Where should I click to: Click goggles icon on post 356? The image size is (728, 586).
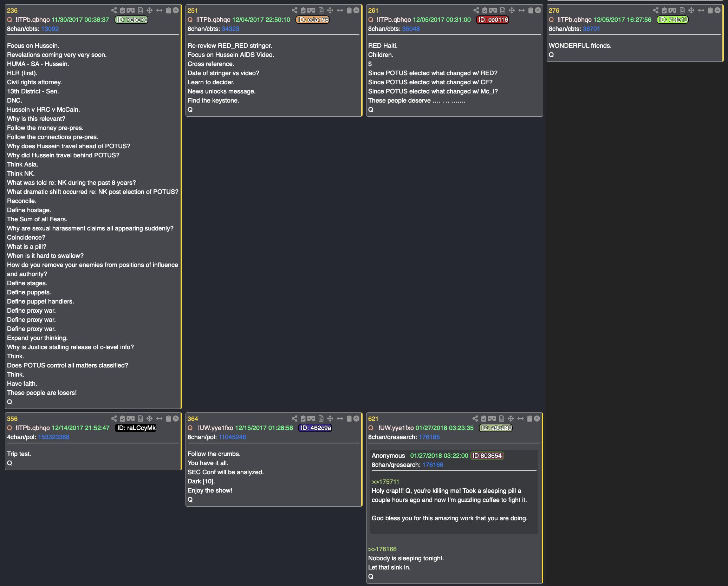point(131,418)
